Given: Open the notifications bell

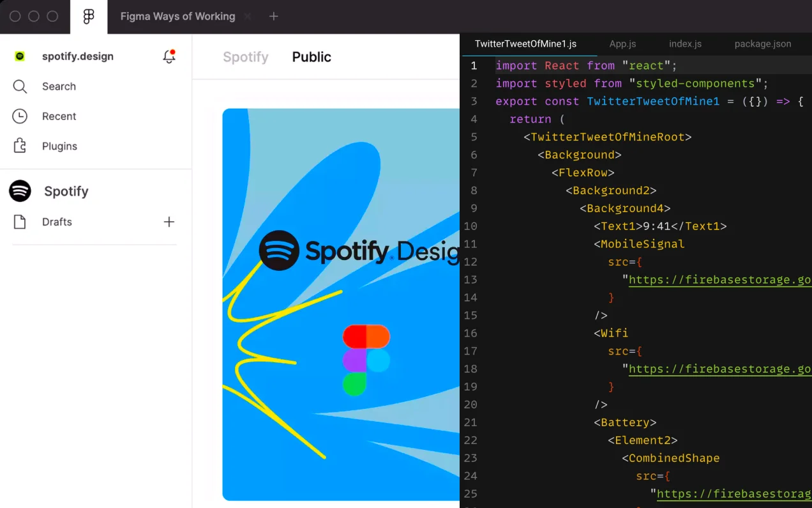Looking at the screenshot, I should 169,56.
